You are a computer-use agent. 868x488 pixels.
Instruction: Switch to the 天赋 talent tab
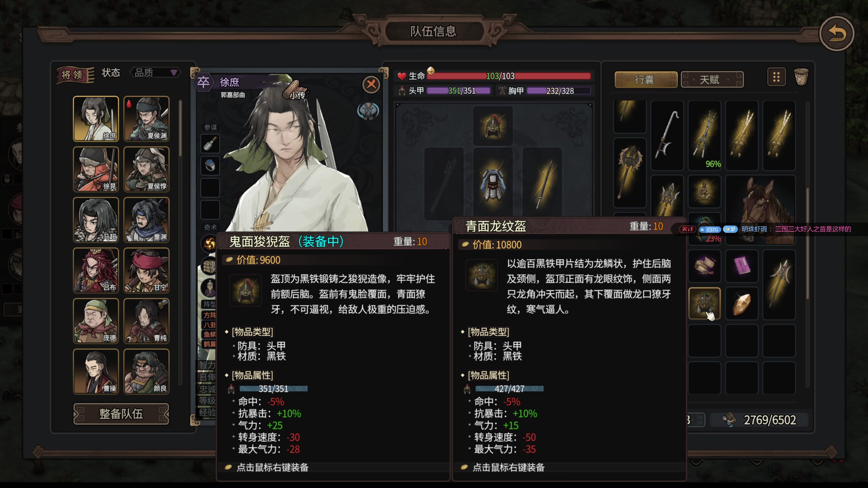click(x=712, y=80)
